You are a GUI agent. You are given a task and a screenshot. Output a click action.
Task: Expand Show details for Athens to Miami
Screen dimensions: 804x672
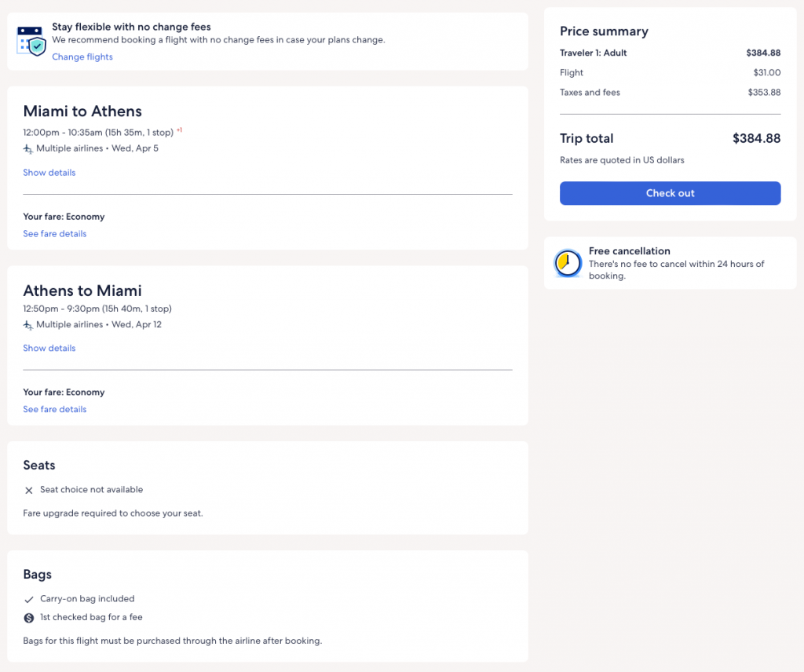click(x=49, y=349)
